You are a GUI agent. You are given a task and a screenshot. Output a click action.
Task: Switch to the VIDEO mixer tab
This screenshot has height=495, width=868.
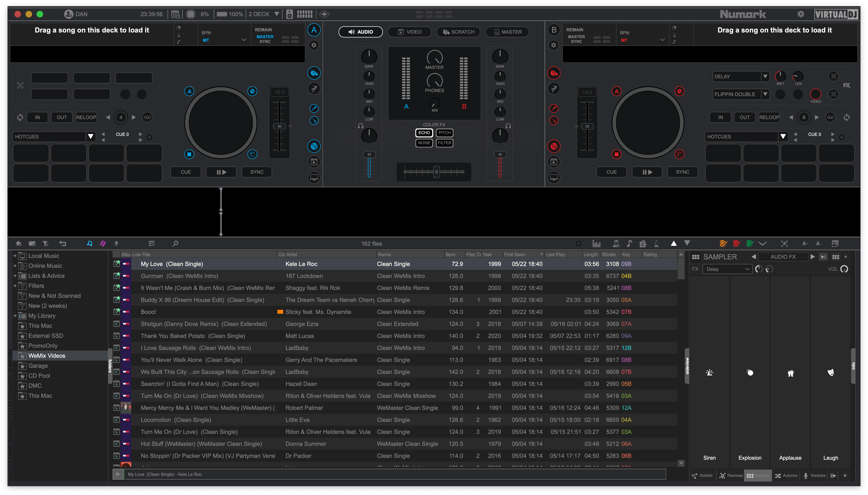tap(410, 32)
